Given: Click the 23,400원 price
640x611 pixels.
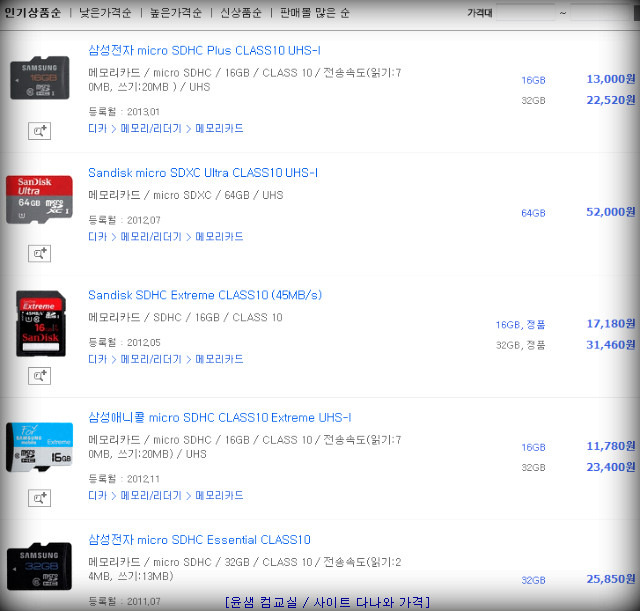Looking at the screenshot, I should (611, 467).
